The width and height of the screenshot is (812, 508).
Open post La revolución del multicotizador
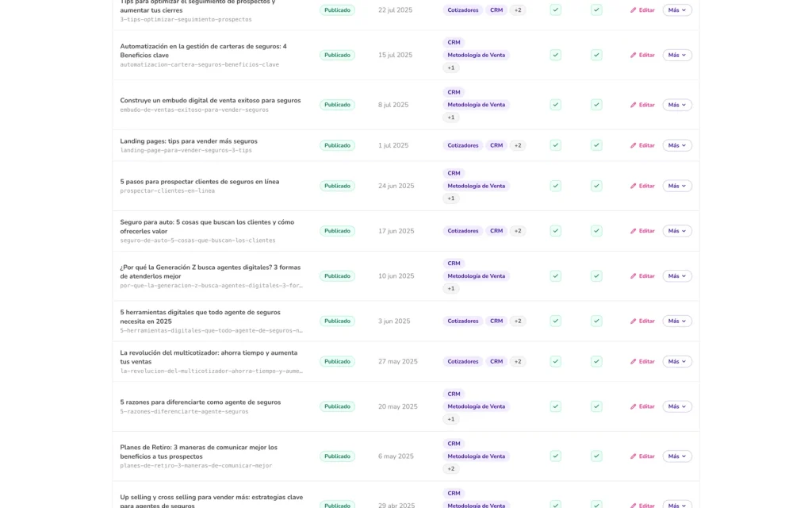click(209, 357)
